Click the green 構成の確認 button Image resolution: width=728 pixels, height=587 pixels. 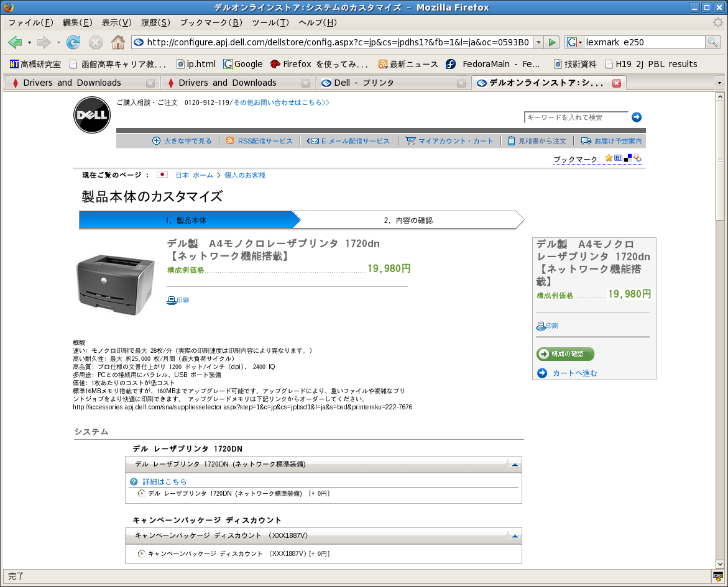pos(565,354)
